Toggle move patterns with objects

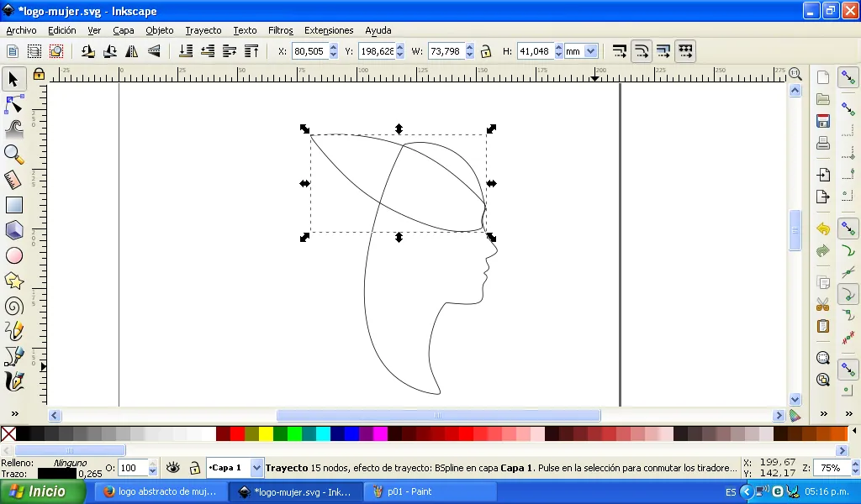click(x=685, y=51)
